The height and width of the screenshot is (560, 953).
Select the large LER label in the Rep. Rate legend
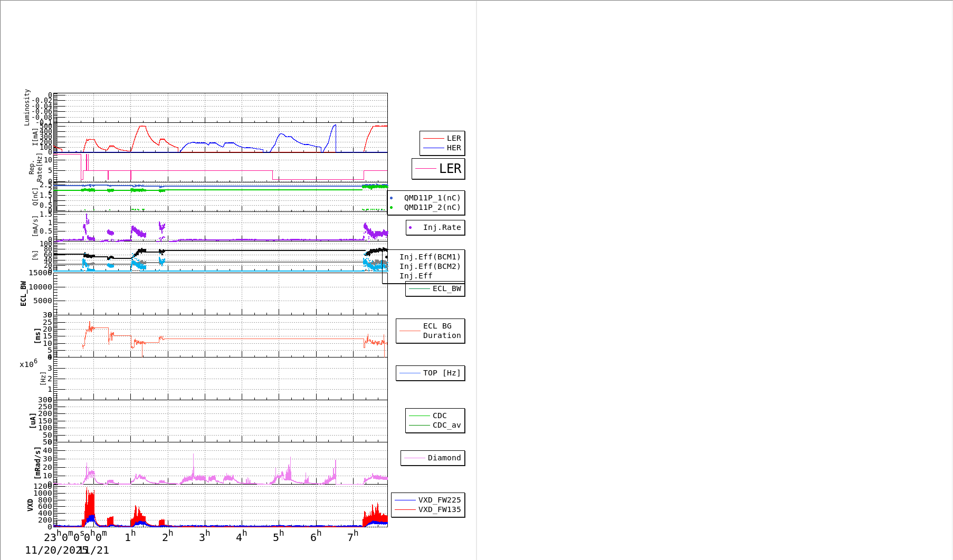[x=450, y=169]
